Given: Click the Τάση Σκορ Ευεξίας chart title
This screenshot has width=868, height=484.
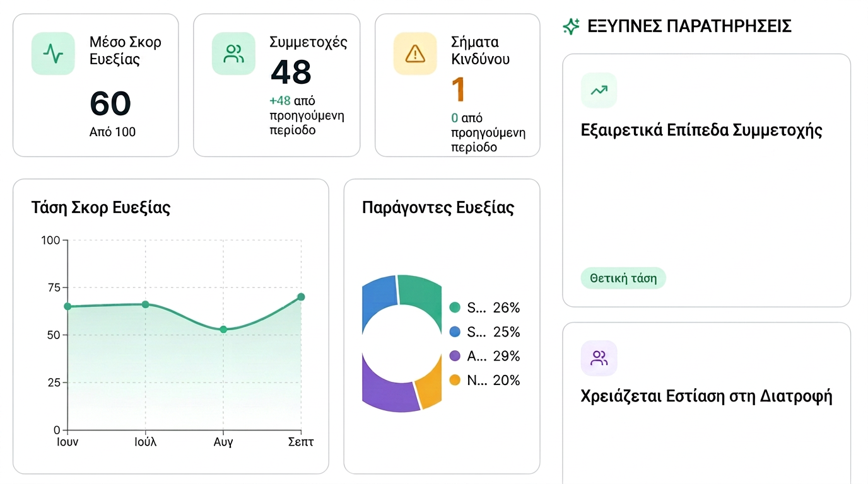Looking at the screenshot, I should pos(101,208).
